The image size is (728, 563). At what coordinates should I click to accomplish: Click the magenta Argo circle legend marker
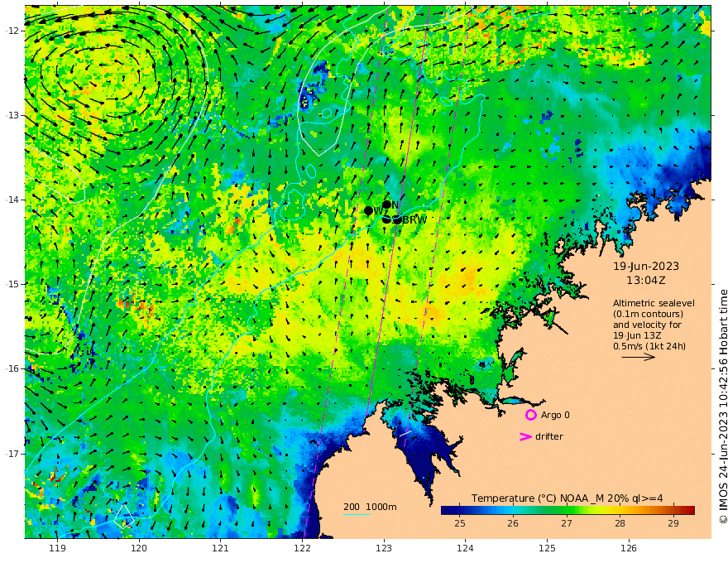[x=530, y=415]
